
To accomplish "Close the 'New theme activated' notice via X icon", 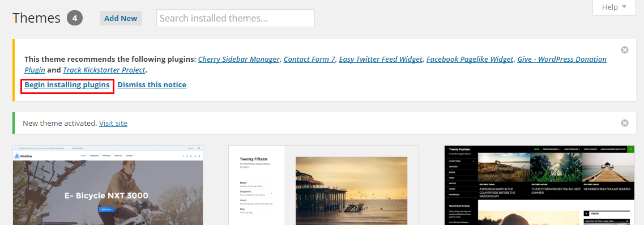I will coord(624,123).
